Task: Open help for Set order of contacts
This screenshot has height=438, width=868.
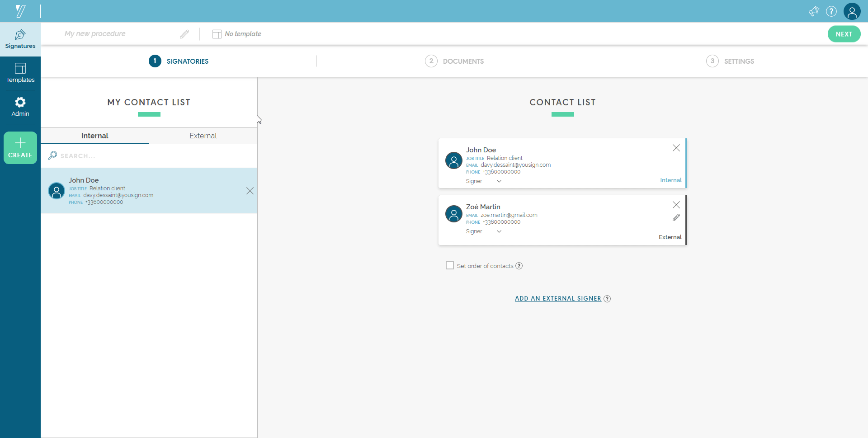Action: (x=519, y=266)
